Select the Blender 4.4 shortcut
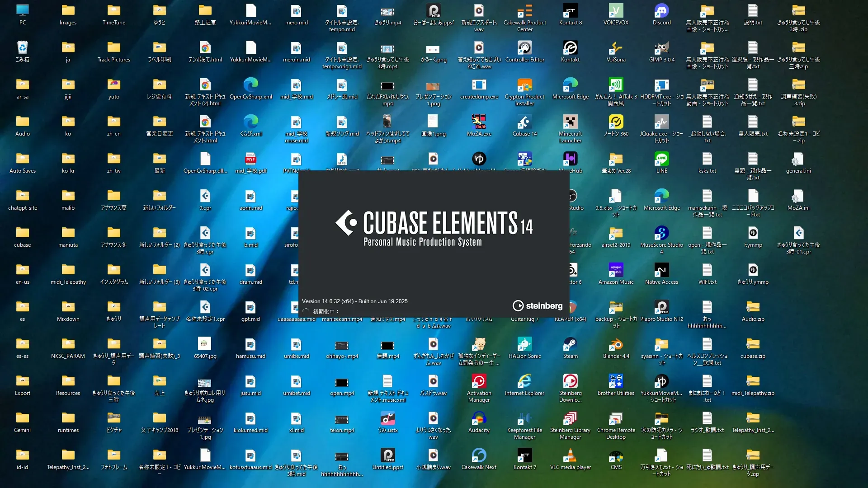The width and height of the screenshot is (868, 488). pos(616,345)
